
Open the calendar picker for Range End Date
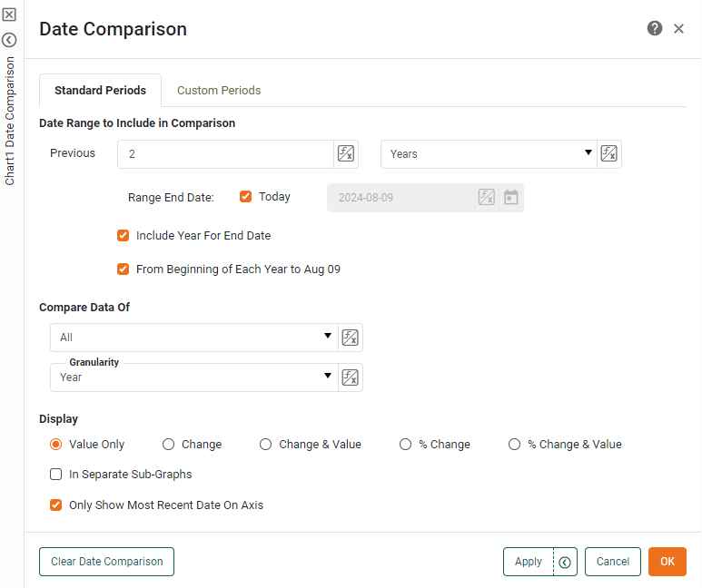(x=511, y=197)
